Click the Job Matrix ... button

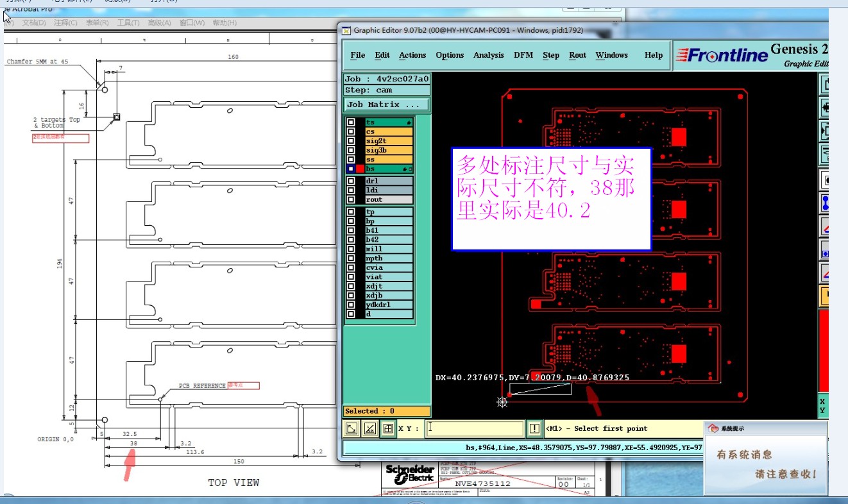(387, 105)
